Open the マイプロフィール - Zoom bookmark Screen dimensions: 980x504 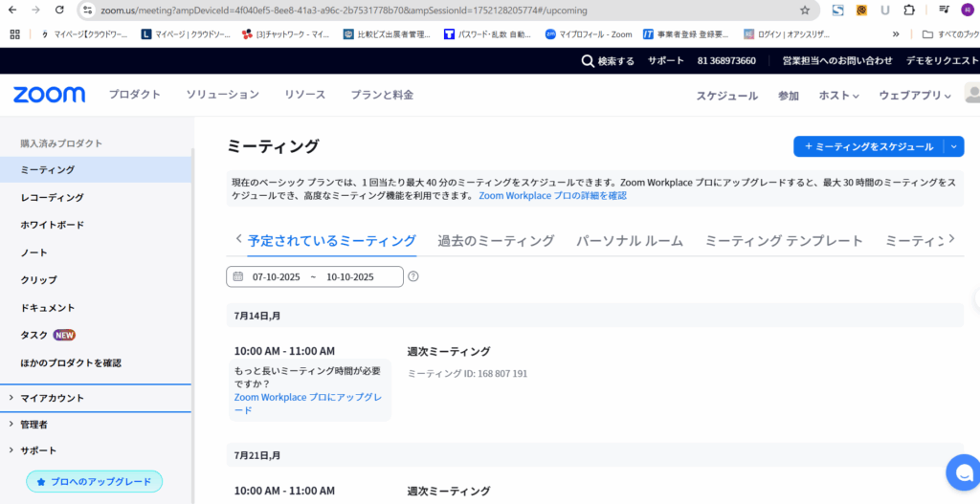coord(589,34)
